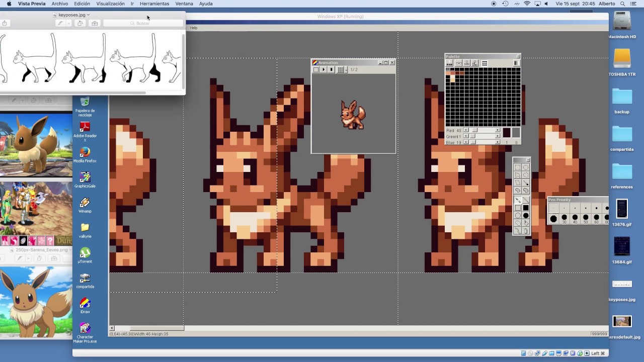This screenshot has height=362, width=644.
Task: Click the RGB button in Palette panel
Action: 449,63
